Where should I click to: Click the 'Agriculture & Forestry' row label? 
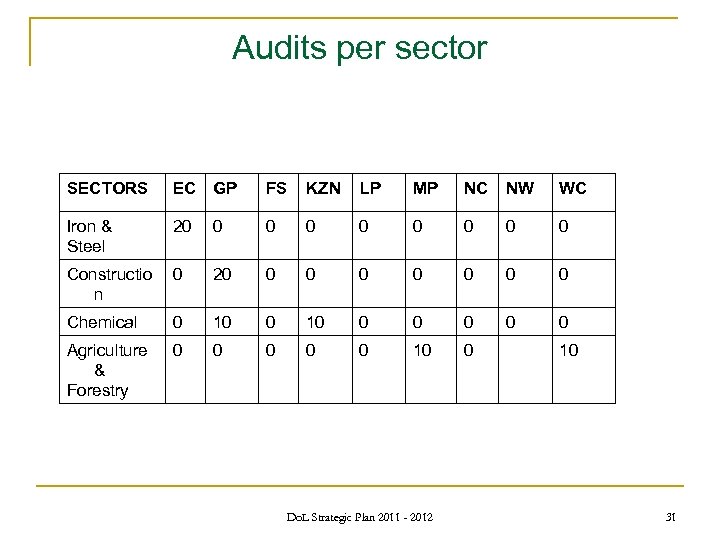pyautogui.click(x=99, y=370)
